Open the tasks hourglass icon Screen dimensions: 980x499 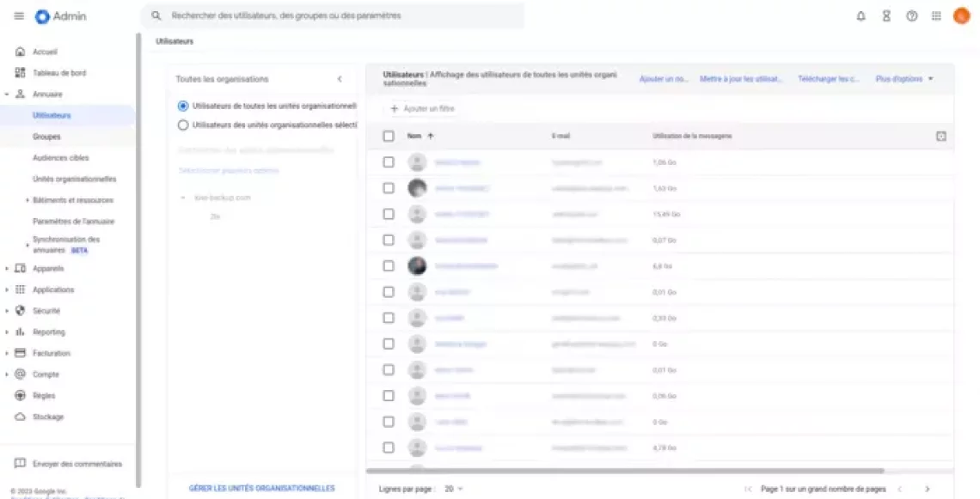click(886, 16)
